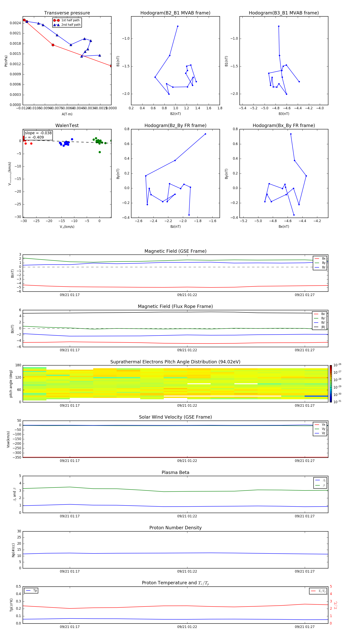Screen dimensions: 351x644
Task: Select the Bz' legend entry in flux rope plot
Action: tap(320, 323)
